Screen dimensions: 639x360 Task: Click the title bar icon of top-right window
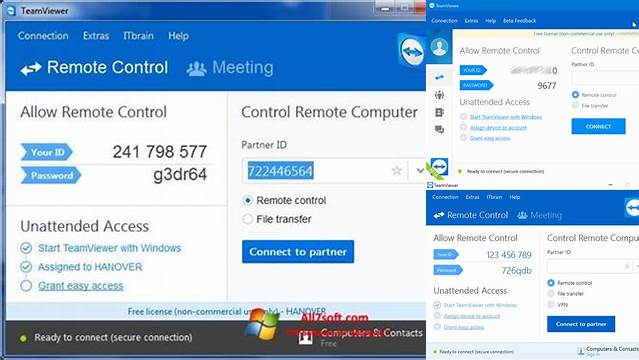[432, 6]
